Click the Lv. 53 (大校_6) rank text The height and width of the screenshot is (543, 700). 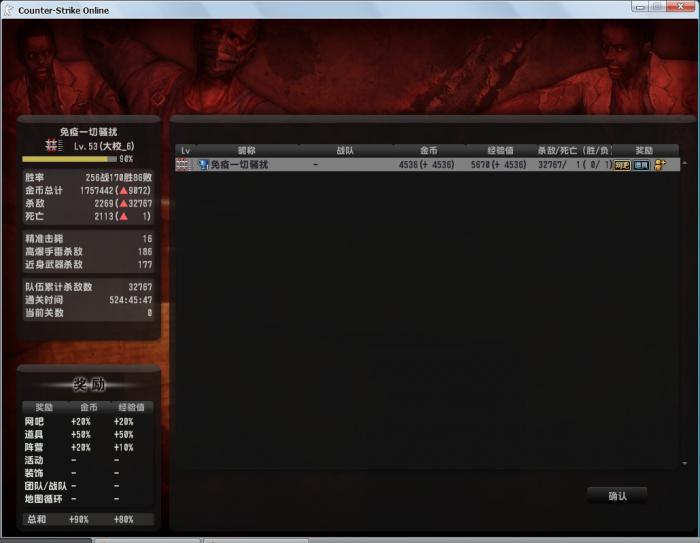(x=104, y=146)
